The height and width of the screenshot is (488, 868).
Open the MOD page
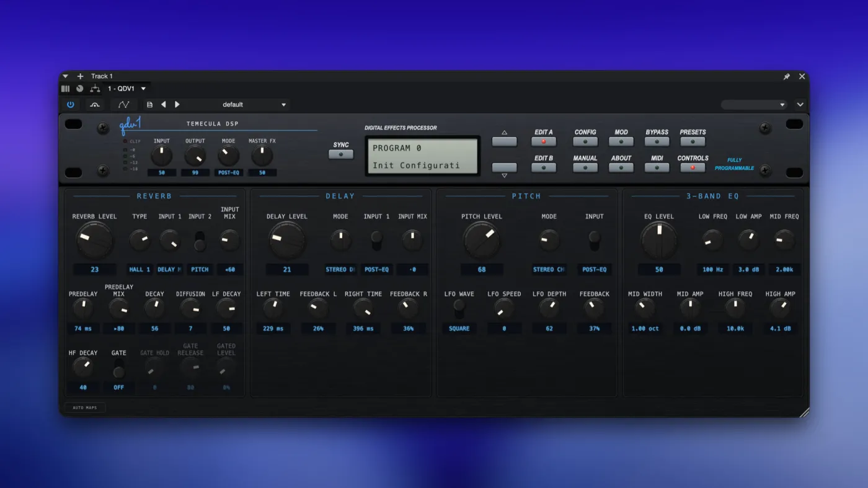[621, 141]
